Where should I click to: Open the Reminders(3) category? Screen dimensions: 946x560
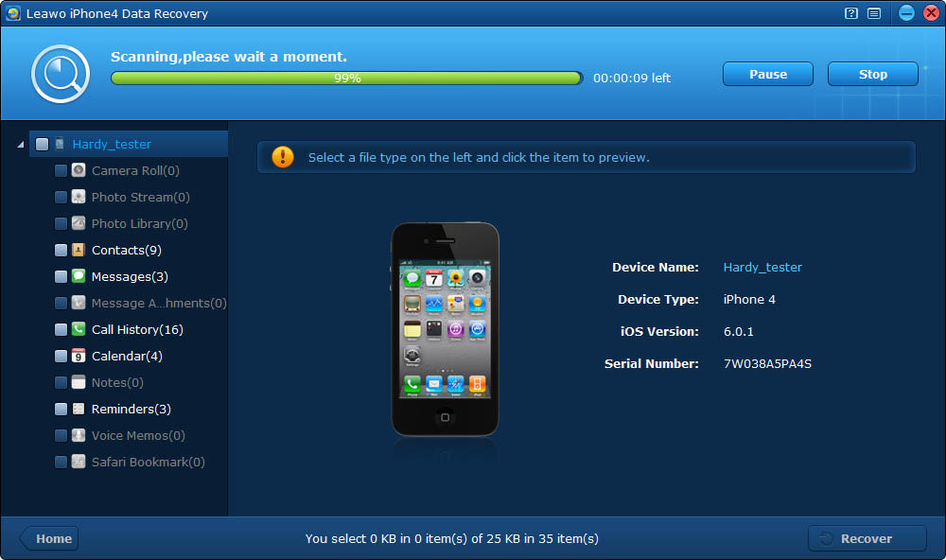pyautogui.click(x=131, y=410)
